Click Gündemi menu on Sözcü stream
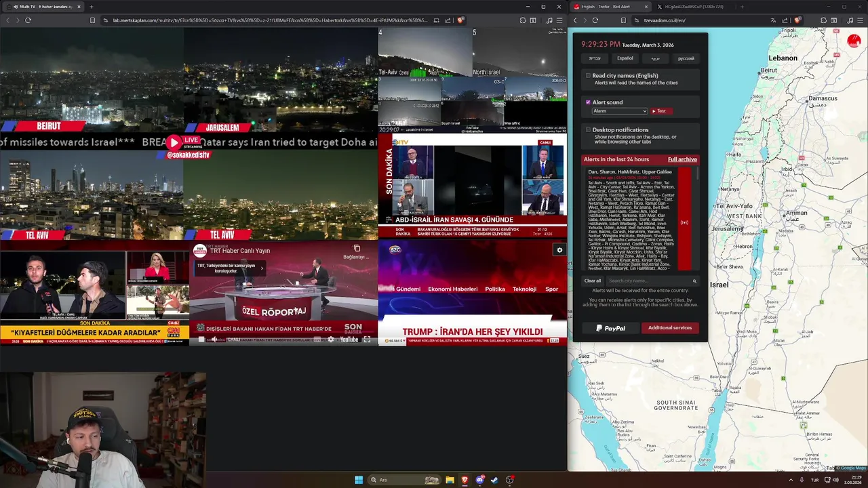Screen dimensions: 868x488 (x=408, y=289)
